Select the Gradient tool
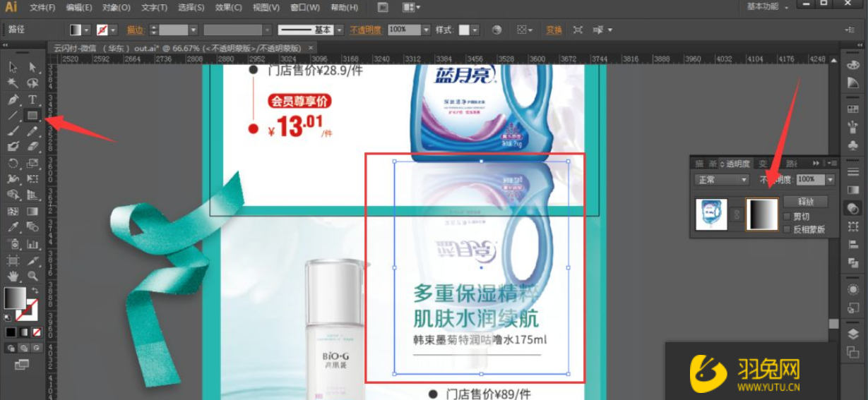The image size is (868, 400). [x=32, y=211]
